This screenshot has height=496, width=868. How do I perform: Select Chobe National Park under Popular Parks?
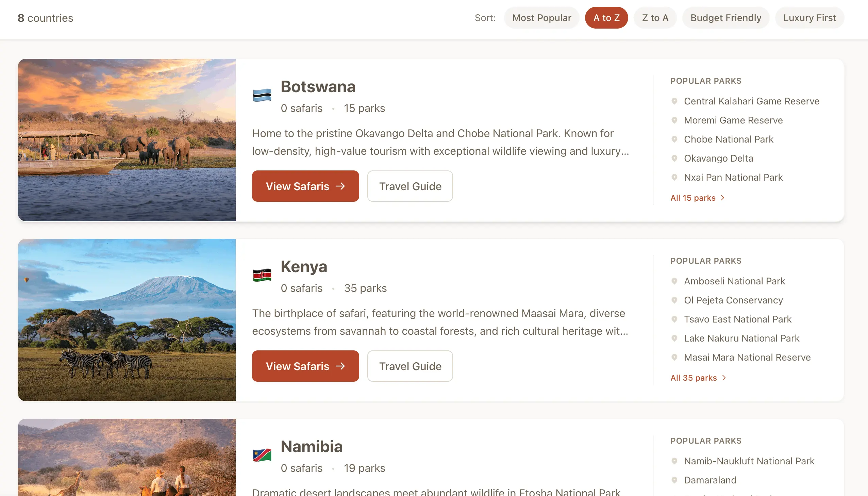729,139
